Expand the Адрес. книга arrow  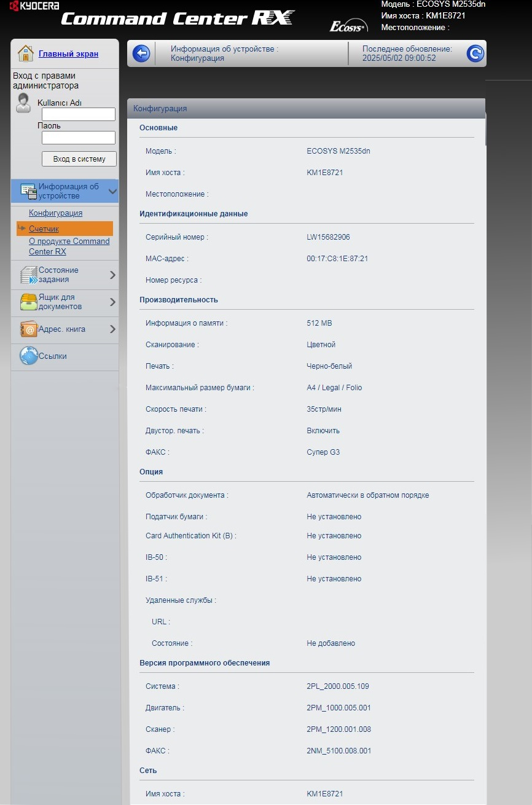(112, 329)
